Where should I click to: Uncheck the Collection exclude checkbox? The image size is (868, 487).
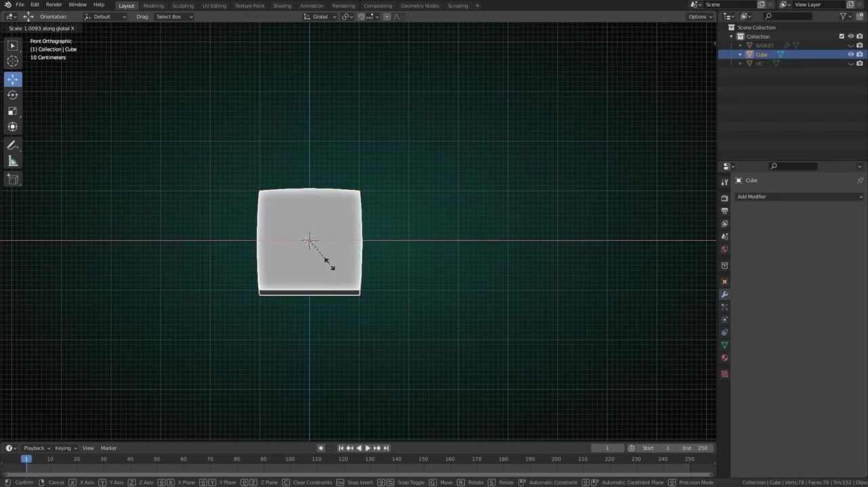point(842,37)
